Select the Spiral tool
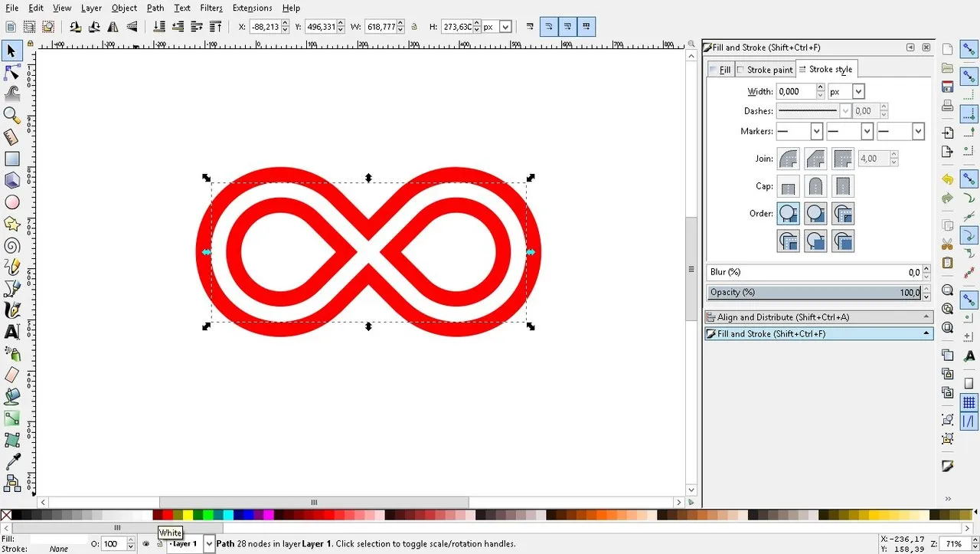The image size is (980, 554). click(11, 246)
